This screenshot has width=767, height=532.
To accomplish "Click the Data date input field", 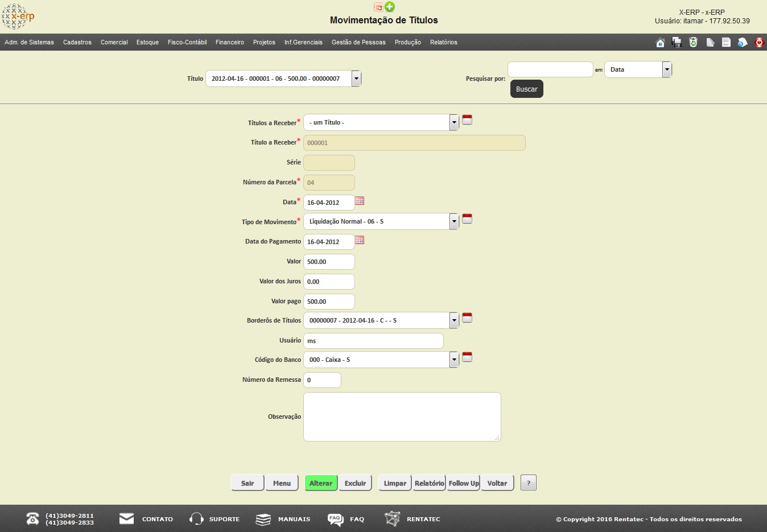I will tap(329, 203).
